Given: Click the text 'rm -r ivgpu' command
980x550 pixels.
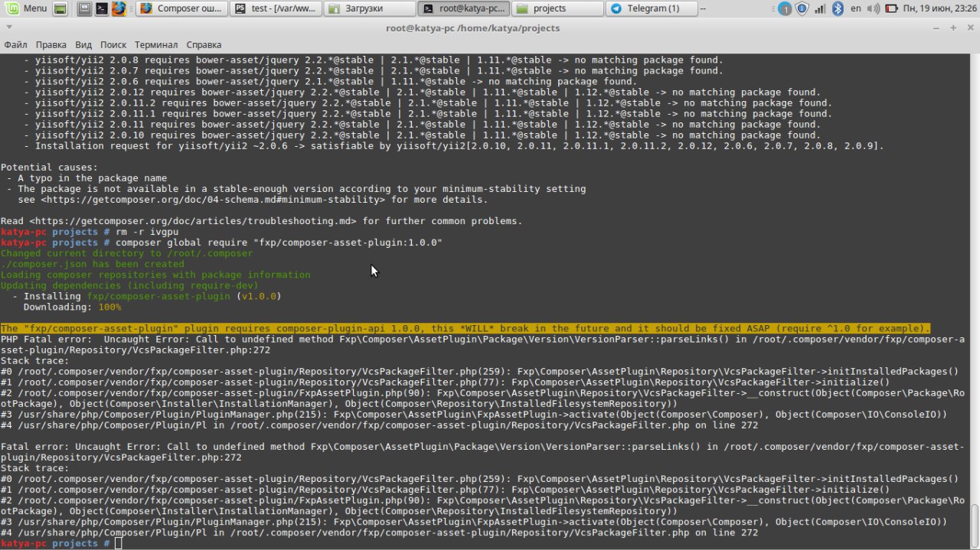Looking at the screenshot, I should 146,231.
